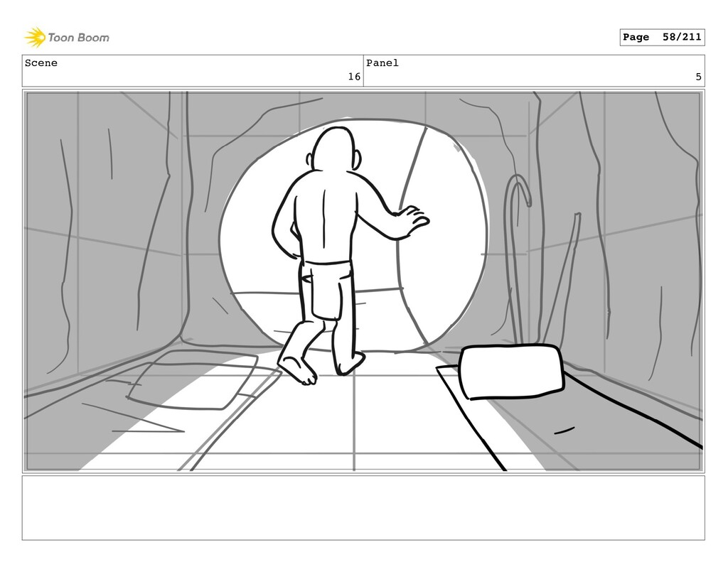Click the "Scene" label
This screenshot has width=728, height=562.
click(x=41, y=63)
